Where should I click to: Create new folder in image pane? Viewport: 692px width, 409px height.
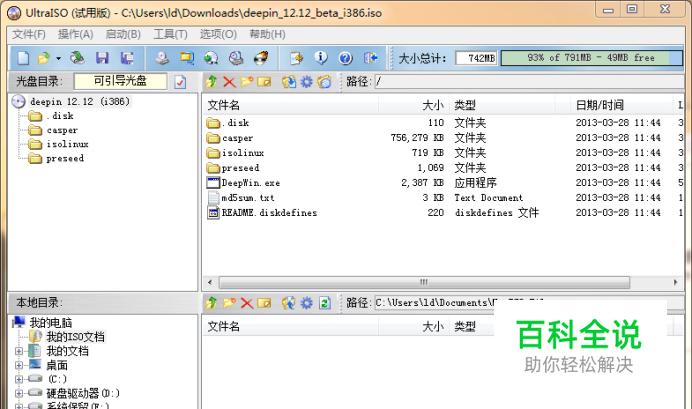pos(247,82)
